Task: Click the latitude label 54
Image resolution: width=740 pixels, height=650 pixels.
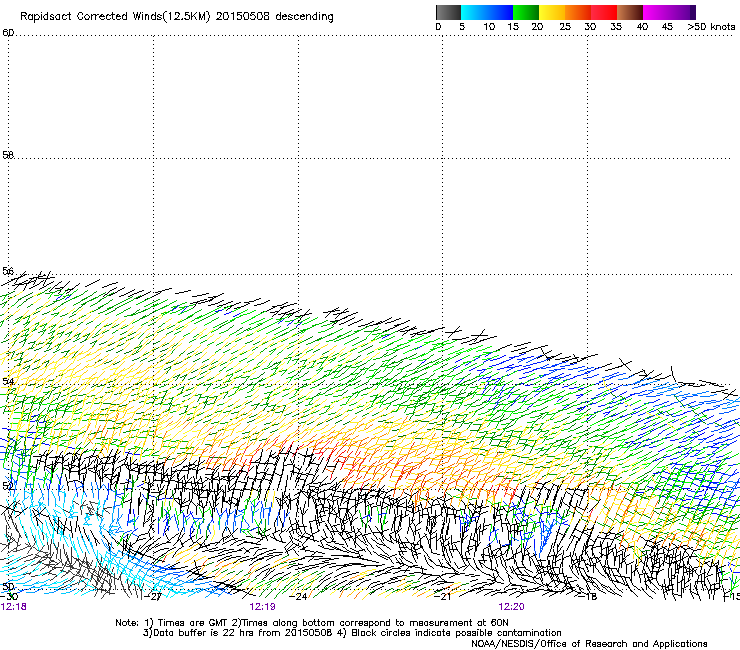Action: click(8, 381)
